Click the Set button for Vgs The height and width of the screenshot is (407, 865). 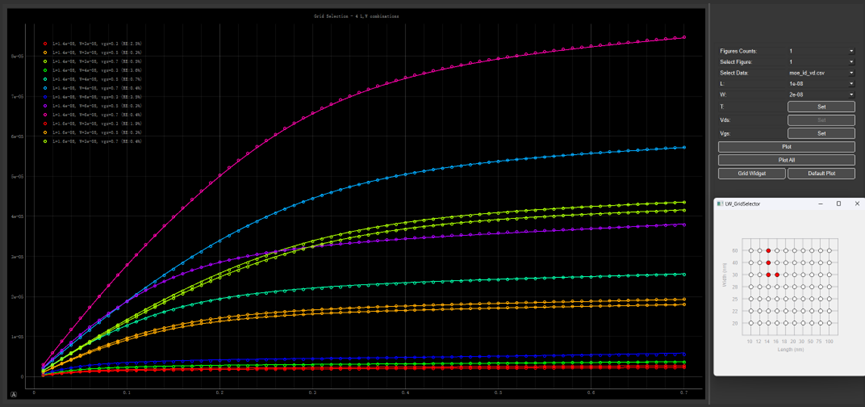tap(821, 133)
